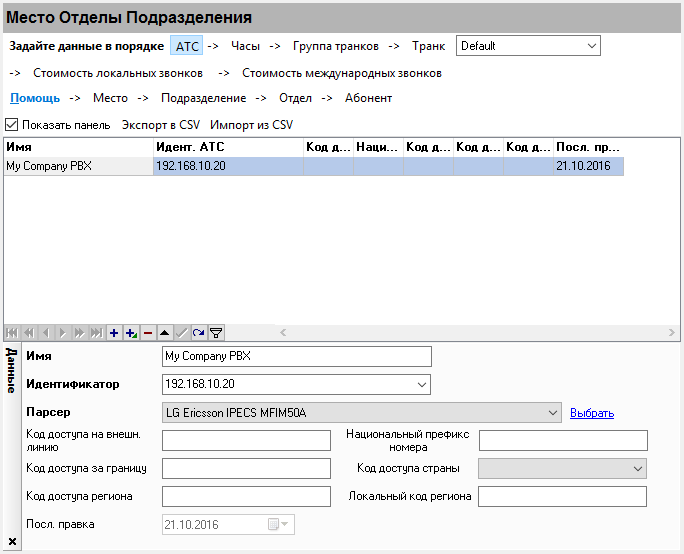Click the Посл. пр... column header
Screen dimensions: 684x554
(x=588, y=147)
